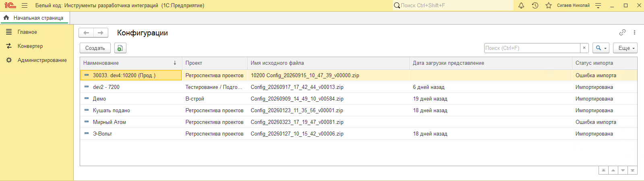644x181 pixels.
Task: Click file Config_20260127_10_15_42_v00006.zip
Action: (x=297, y=134)
